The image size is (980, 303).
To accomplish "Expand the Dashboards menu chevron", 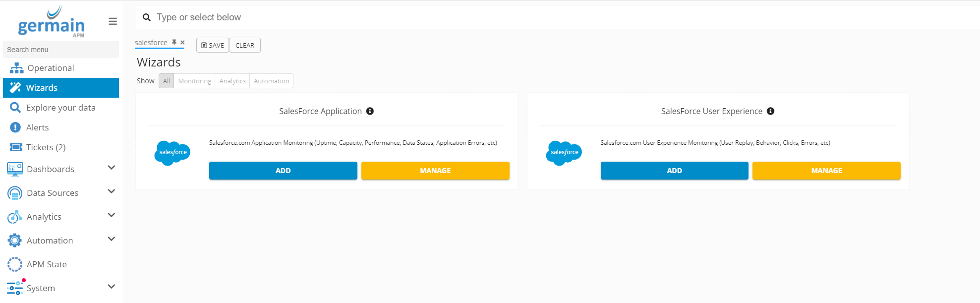I will pyautogui.click(x=112, y=168).
